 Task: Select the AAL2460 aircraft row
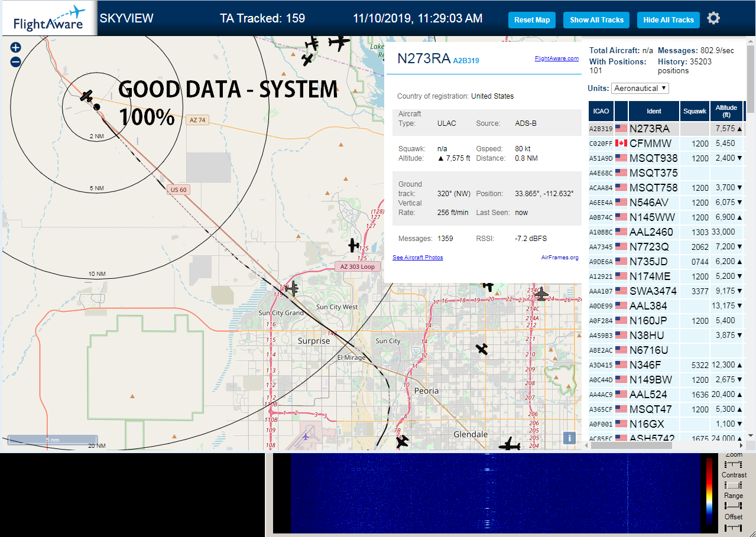pos(666,232)
